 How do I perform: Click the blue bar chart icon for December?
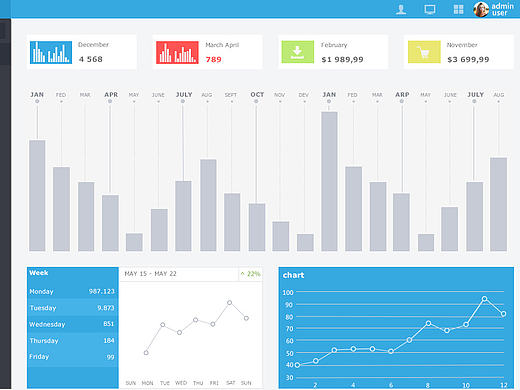51,52
